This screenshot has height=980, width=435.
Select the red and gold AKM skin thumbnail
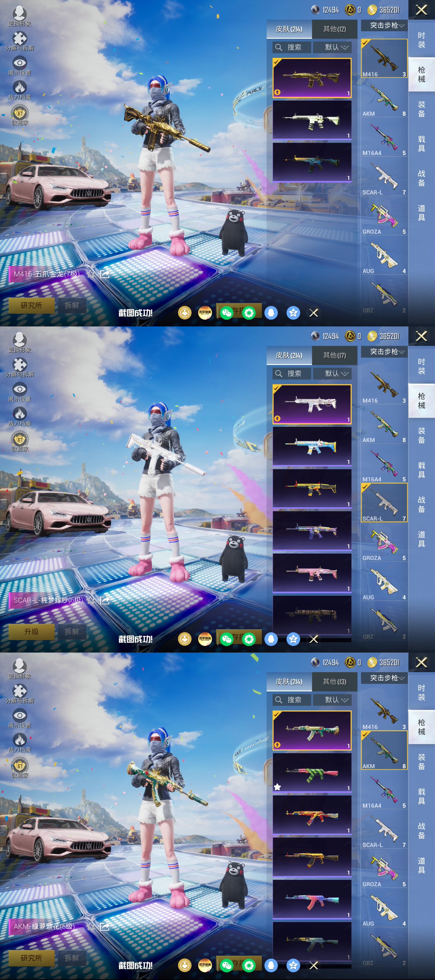point(312,815)
